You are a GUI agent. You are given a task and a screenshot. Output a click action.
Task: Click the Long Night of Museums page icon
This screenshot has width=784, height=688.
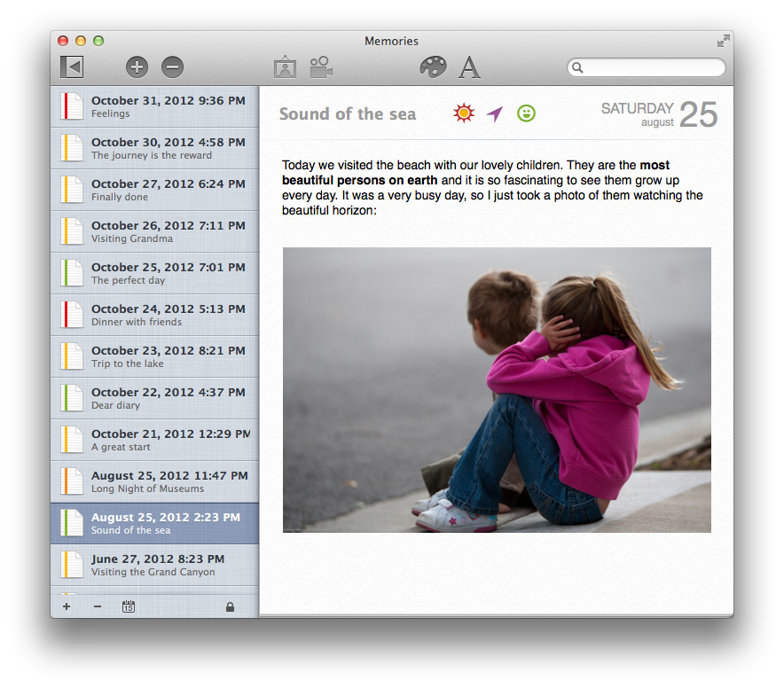[72, 481]
